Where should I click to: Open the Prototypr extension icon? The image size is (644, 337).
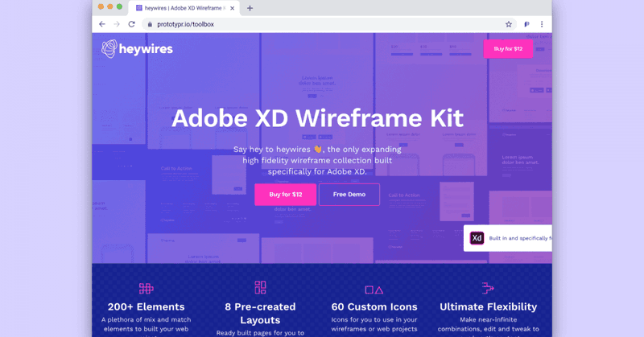click(526, 24)
